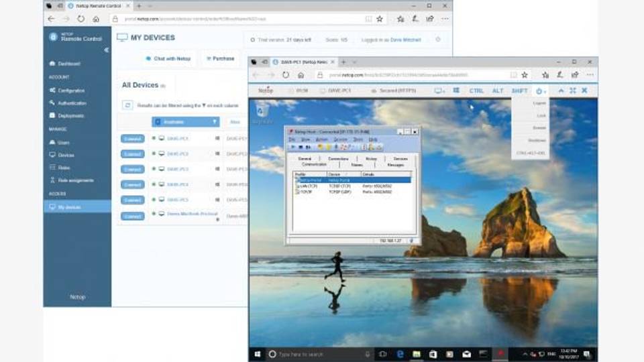Collapse the sidebar with the double chevron

pos(106,50)
